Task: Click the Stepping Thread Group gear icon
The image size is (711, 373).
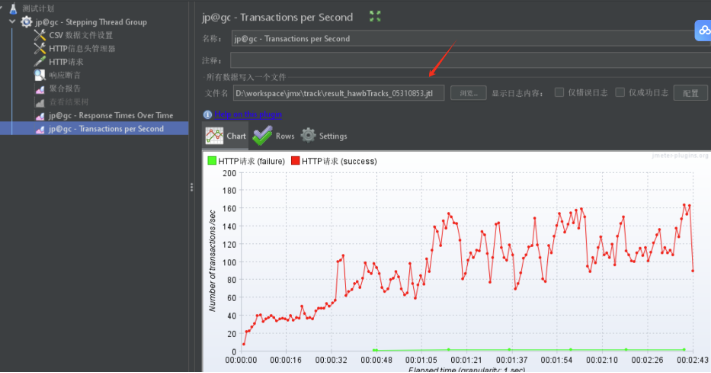Action: [26, 22]
